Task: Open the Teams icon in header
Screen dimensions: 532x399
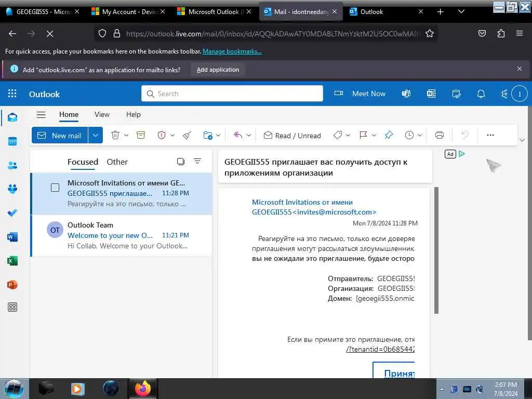Action: click(406, 94)
